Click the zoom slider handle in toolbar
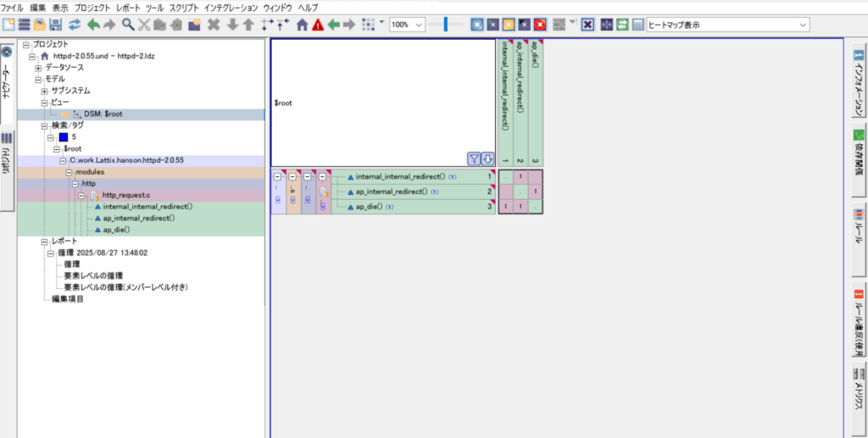 tap(446, 25)
